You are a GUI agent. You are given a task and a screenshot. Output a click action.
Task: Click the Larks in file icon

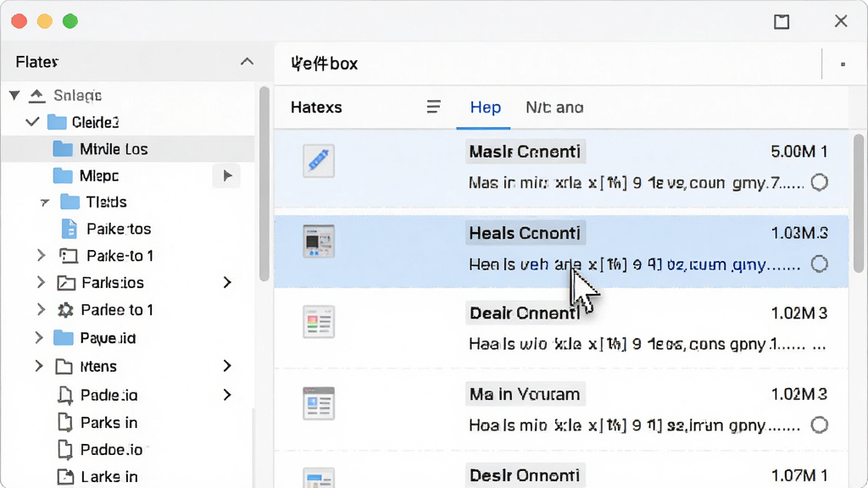(65, 477)
